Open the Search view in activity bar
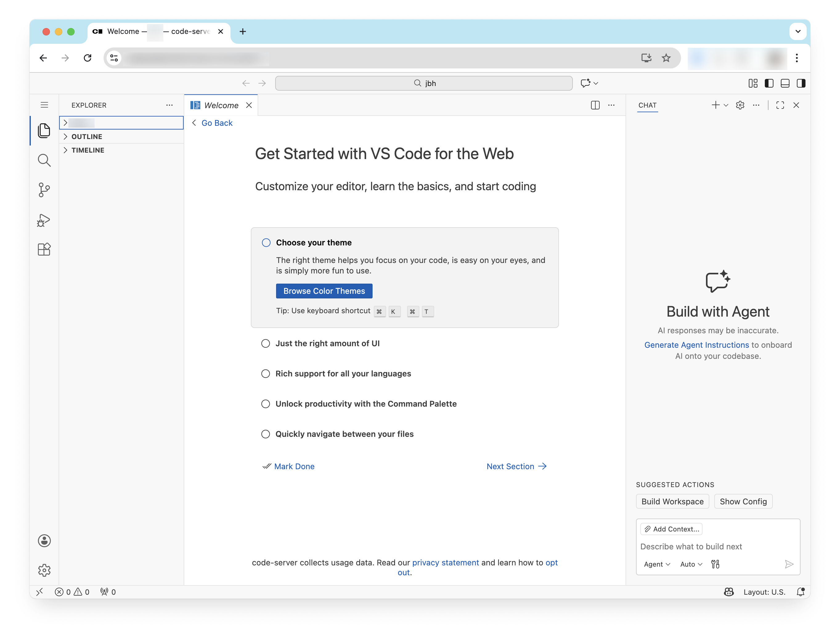This screenshot has height=640, width=840. click(x=44, y=160)
